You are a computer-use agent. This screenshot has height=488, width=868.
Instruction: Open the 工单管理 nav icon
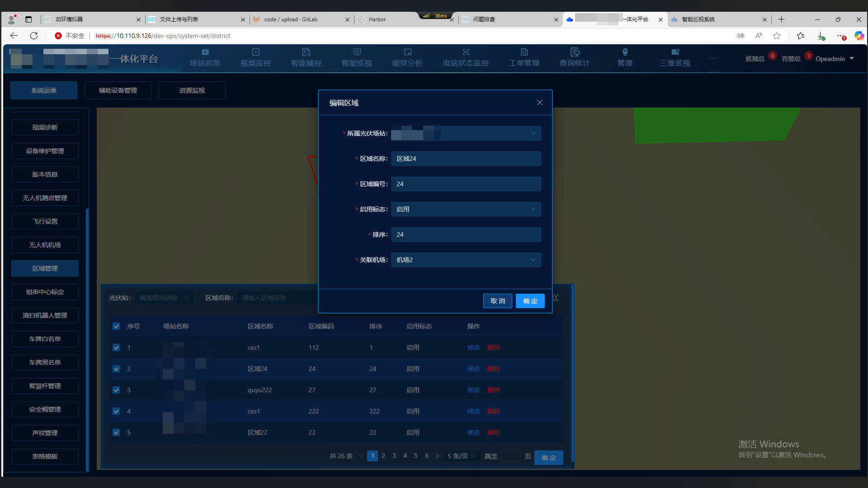pyautogui.click(x=524, y=52)
